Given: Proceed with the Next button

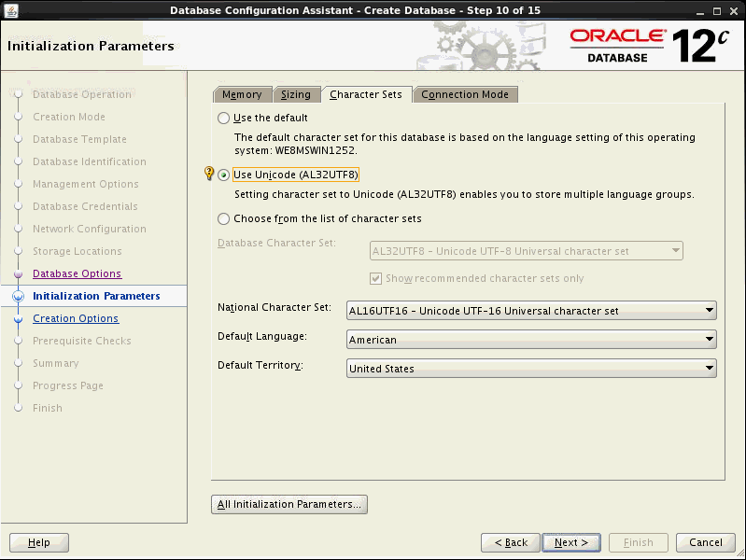Looking at the screenshot, I should pos(571,542).
